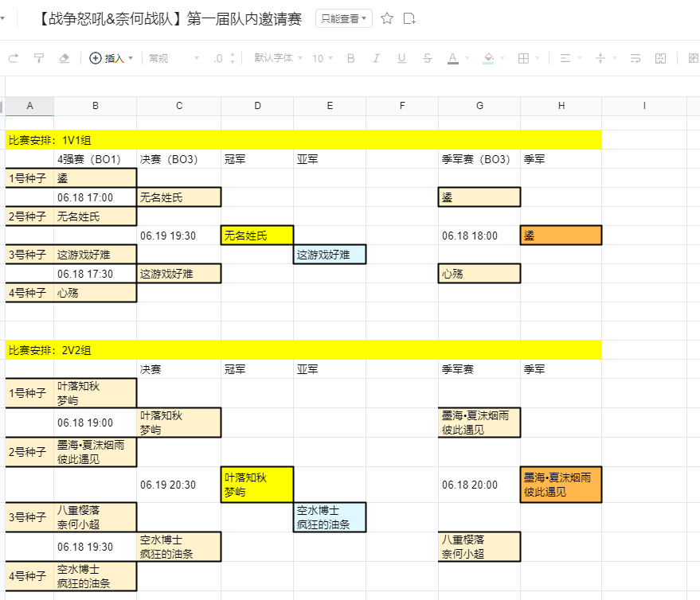Select 八重樱落 奈何小超 cell in column B
Image resolution: width=700 pixels, height=600 pixels.
click(x=95, y=517)
